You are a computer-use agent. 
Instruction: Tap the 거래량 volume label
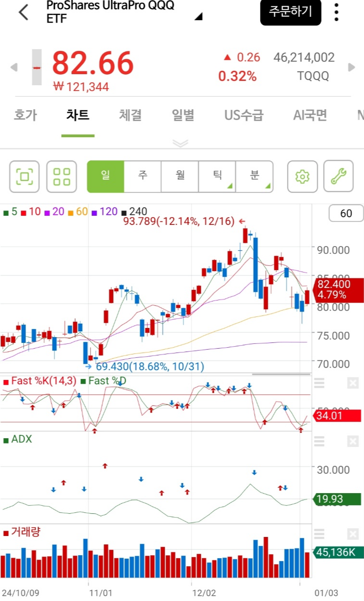22,532
